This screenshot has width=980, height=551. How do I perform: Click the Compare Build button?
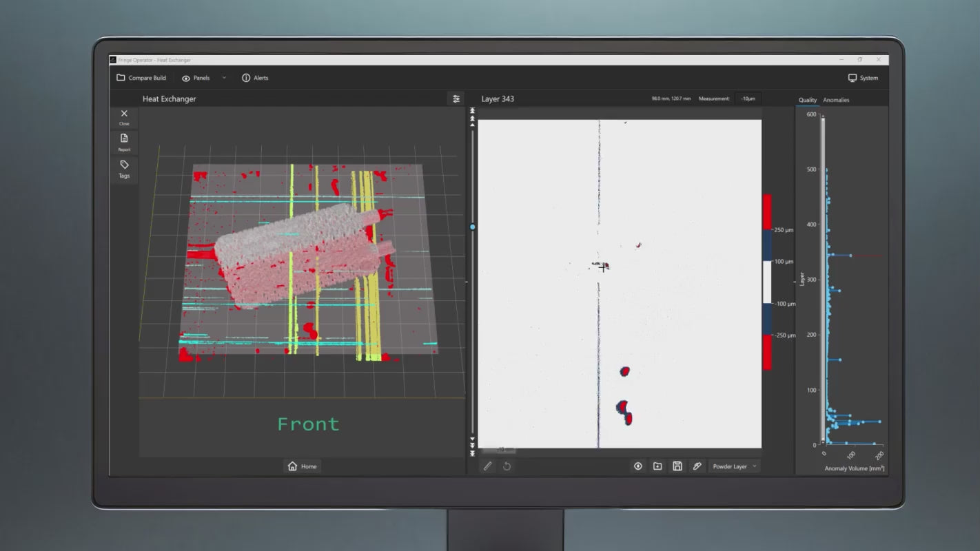[141, 78]
